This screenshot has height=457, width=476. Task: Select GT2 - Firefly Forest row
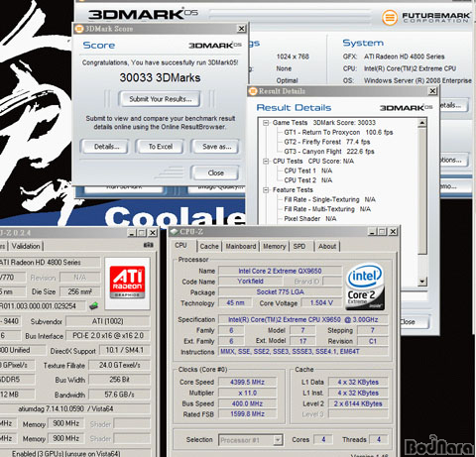point(327,142)
